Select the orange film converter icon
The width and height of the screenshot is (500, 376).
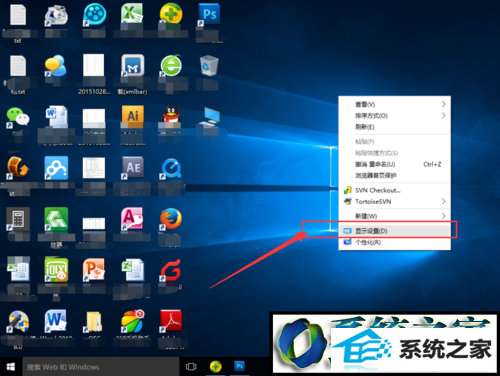click(x=18, y=168)
